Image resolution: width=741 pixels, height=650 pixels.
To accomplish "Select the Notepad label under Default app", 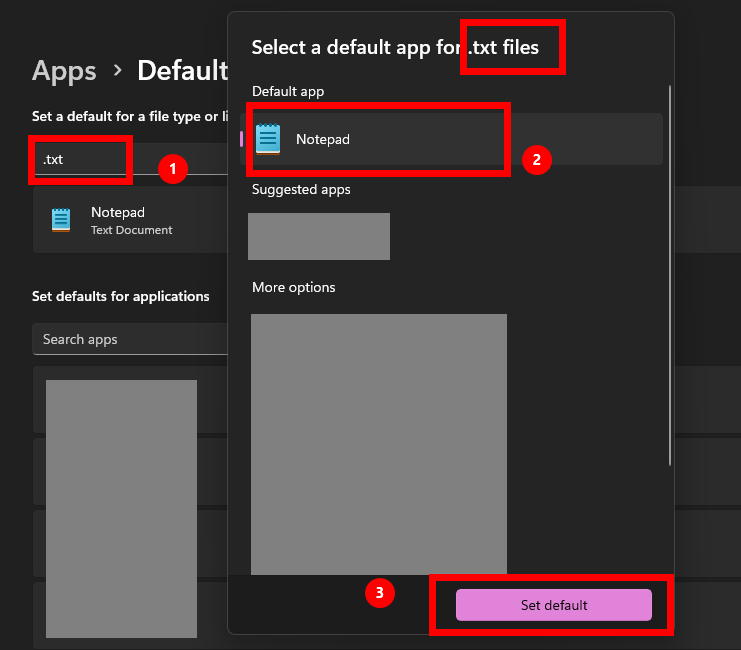I will [323, 140].
